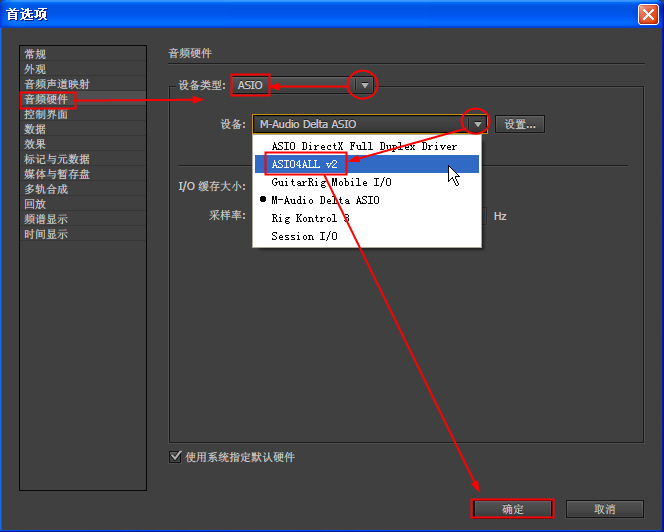Open the 设备类型 dropdown arrow
The width and height of the screenshot is (664, 532).
pos(364,85)
